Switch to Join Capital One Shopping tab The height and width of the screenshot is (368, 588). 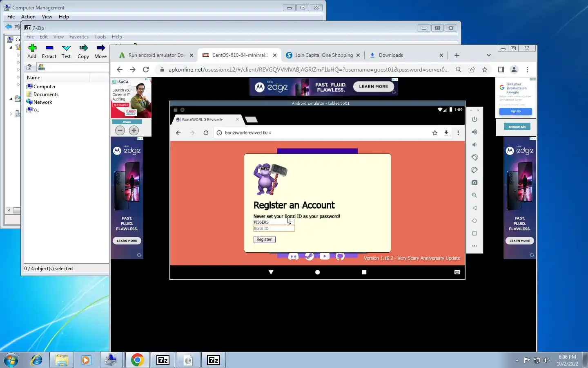[x=324, y=55]
